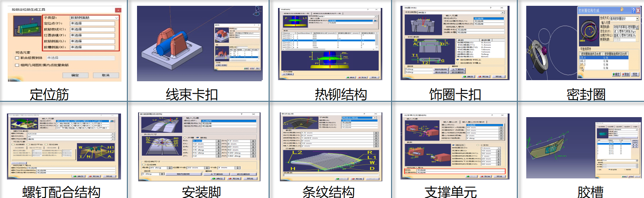
Task: Enable the 联合修剪到体 checkbox
Action: (x=17, y=58)
